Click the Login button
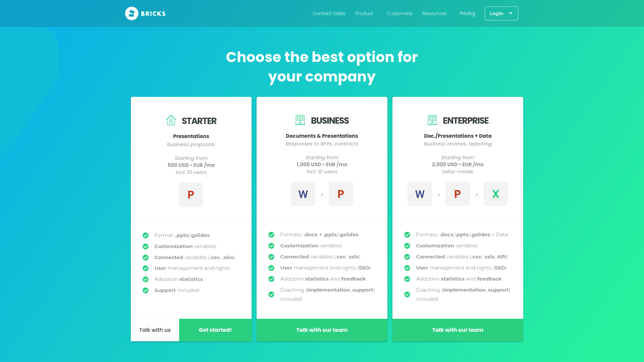This screenshot has height=362, width=644. pyautogui.click(x=501, y=13)
